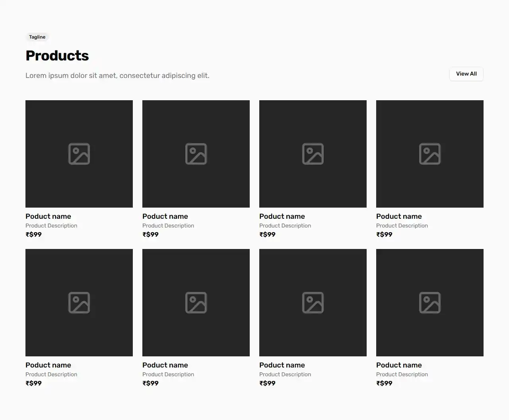This screenshot has width=509, height=420.
Task: Click the image placeholder icon on the third bottom-row card
Action: (x=313, y=302)
